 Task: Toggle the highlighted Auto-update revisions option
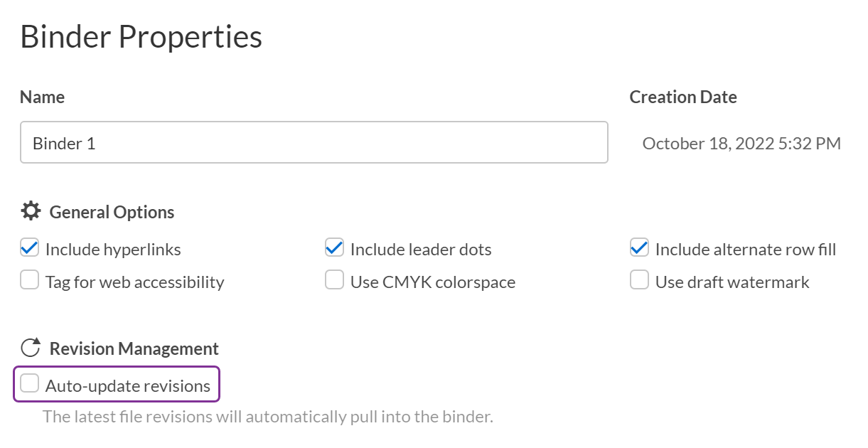coord(29,383)
